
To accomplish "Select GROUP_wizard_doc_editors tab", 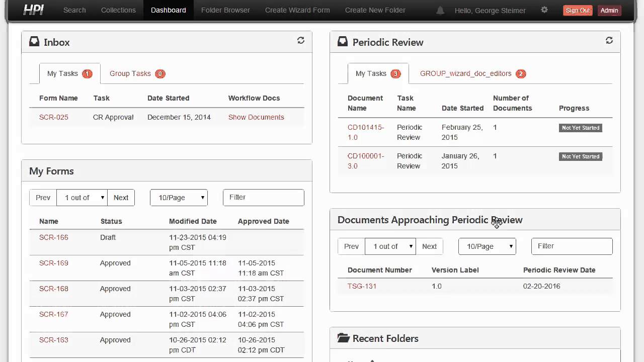I will click(x=472, y=73).
